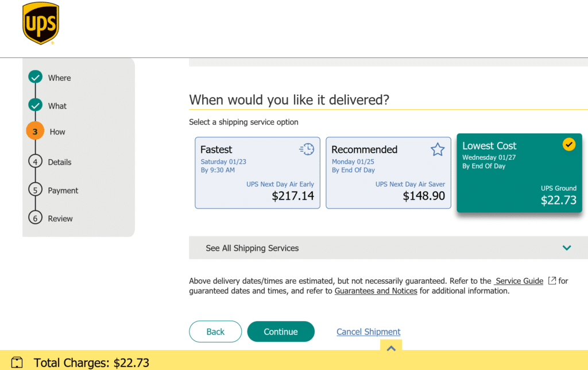The width and height of the screenshot is (588, 370).
Task: Click the Back button
Action: point(215,332)
